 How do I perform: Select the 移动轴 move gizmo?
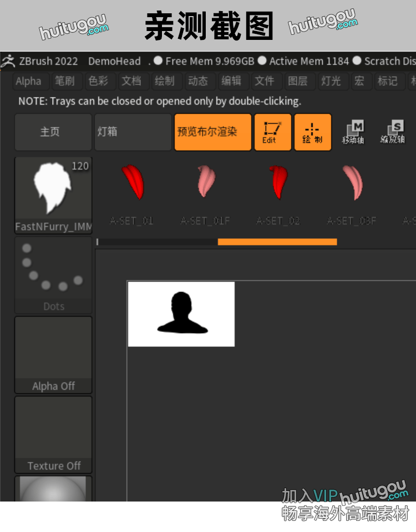coord(353,132)
